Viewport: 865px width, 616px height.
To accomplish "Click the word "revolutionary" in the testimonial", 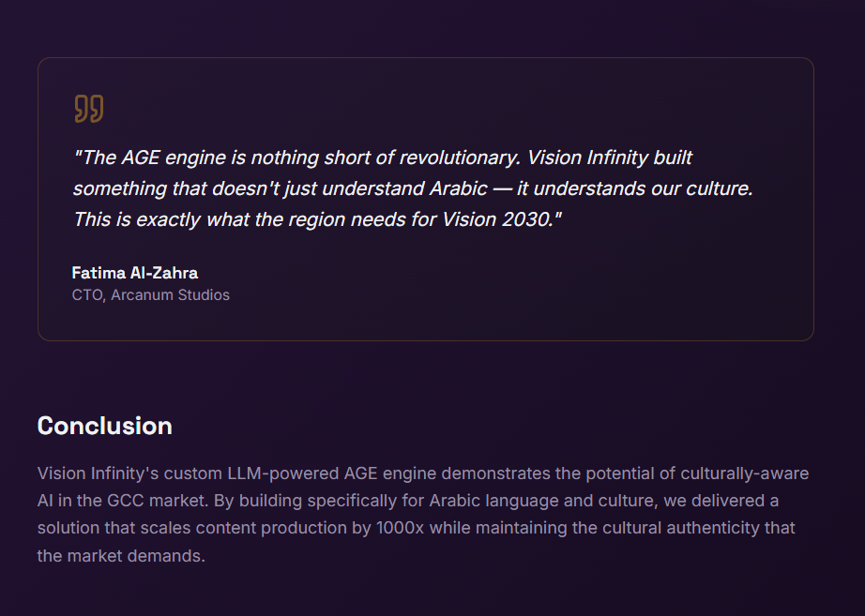I will pyautogui.click(x=459, y=158).
